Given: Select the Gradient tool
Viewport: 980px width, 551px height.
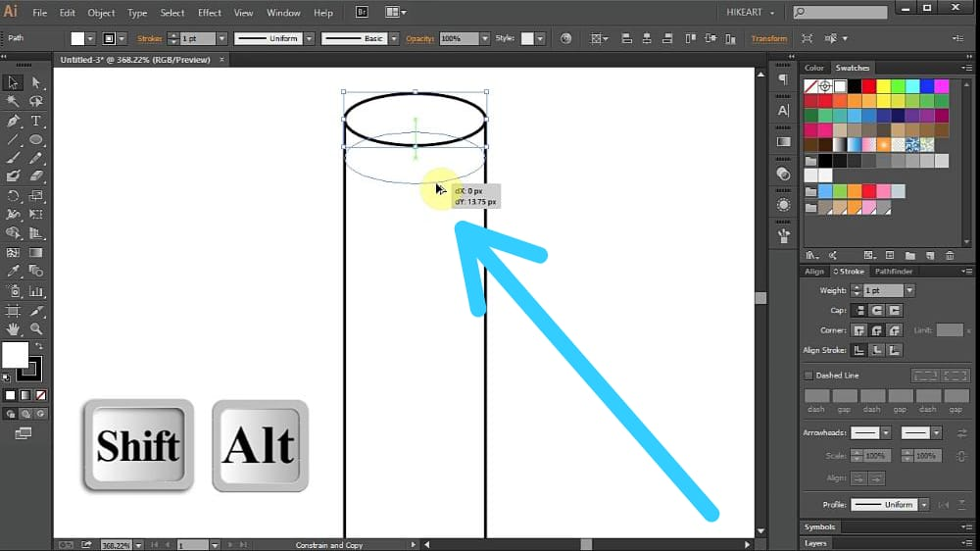Looking at the screenshot, I should [35, 253].
